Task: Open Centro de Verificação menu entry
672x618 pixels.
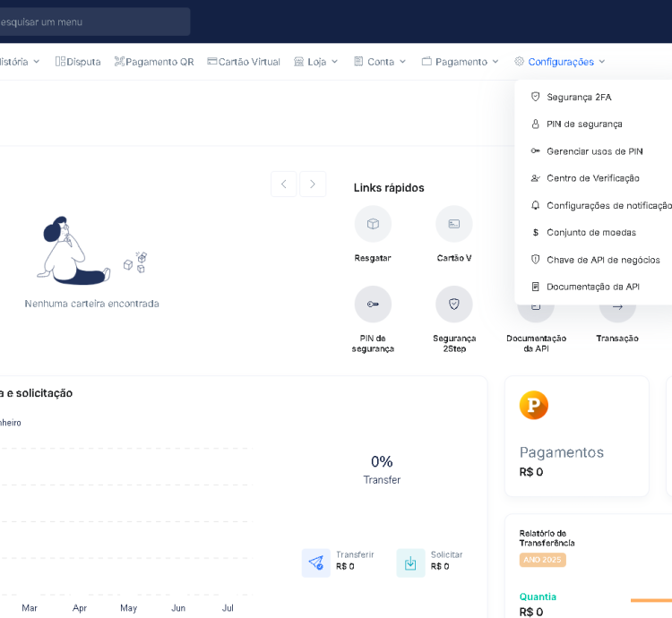Action: pos(592,178)
